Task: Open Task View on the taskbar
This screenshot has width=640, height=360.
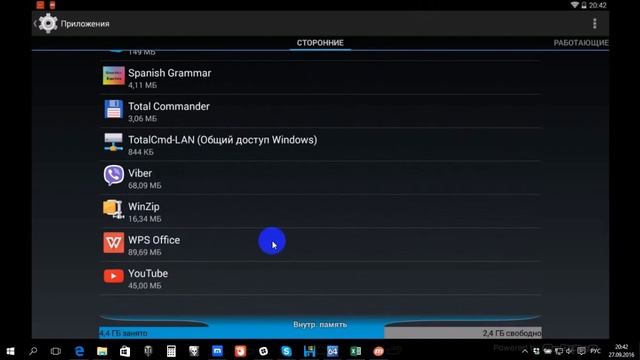Action: (x=56, y=351)
